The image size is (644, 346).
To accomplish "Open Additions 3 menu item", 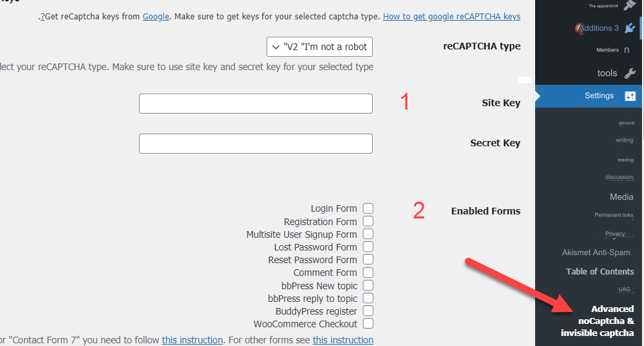I will tap(599, 28).
